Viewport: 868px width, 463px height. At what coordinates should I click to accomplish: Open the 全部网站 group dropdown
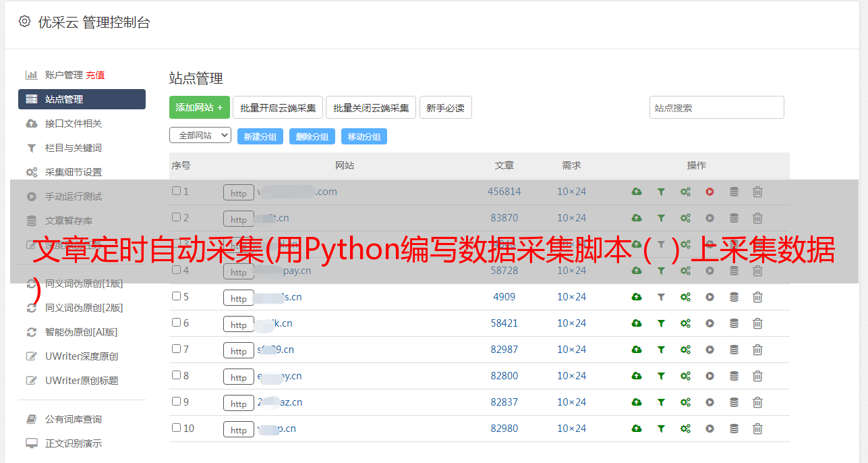click(x=200, y=136)
